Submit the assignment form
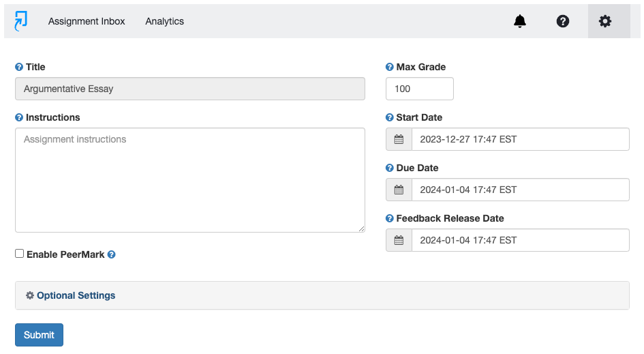 tap(39, 335)
